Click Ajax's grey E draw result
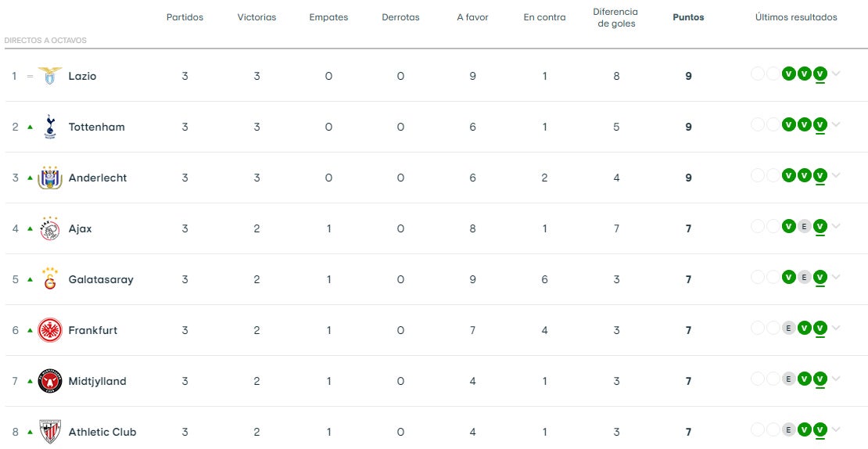This screenshot has width=868, height=449. [804, 227]
